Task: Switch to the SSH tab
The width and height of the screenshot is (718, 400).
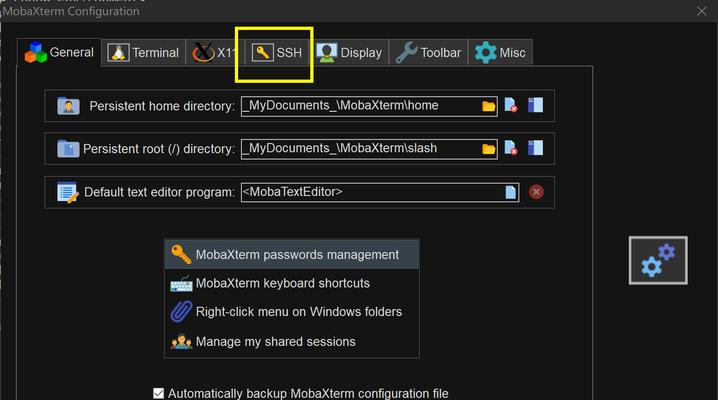Action: (x=276, y=53)
